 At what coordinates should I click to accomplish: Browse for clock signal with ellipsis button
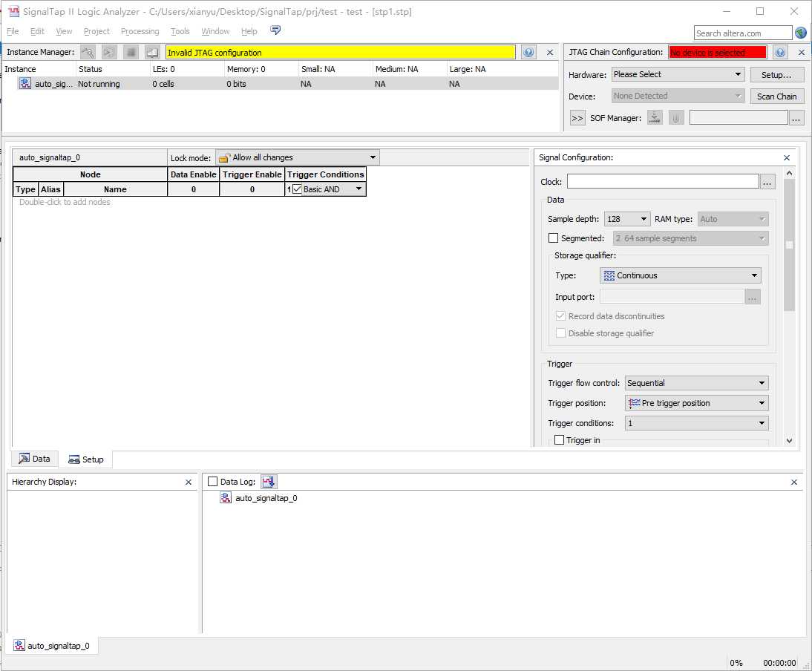[767, 182]
